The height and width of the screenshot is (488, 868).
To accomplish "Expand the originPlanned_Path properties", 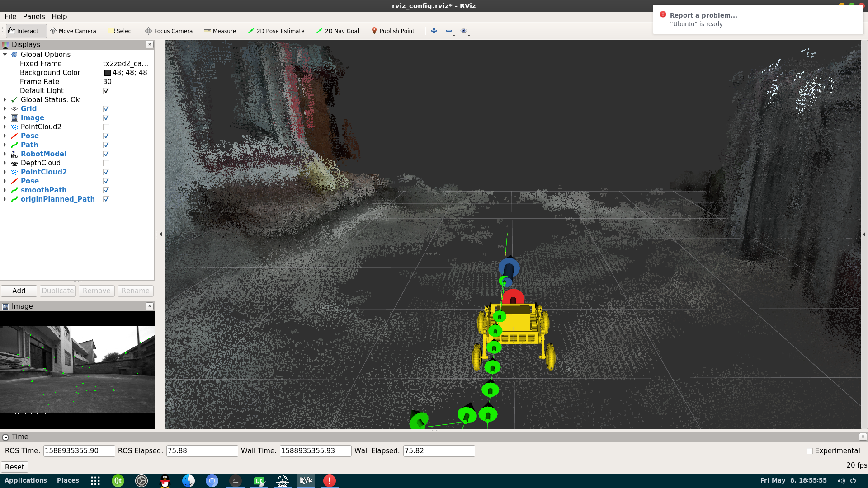I will point(5,199).
